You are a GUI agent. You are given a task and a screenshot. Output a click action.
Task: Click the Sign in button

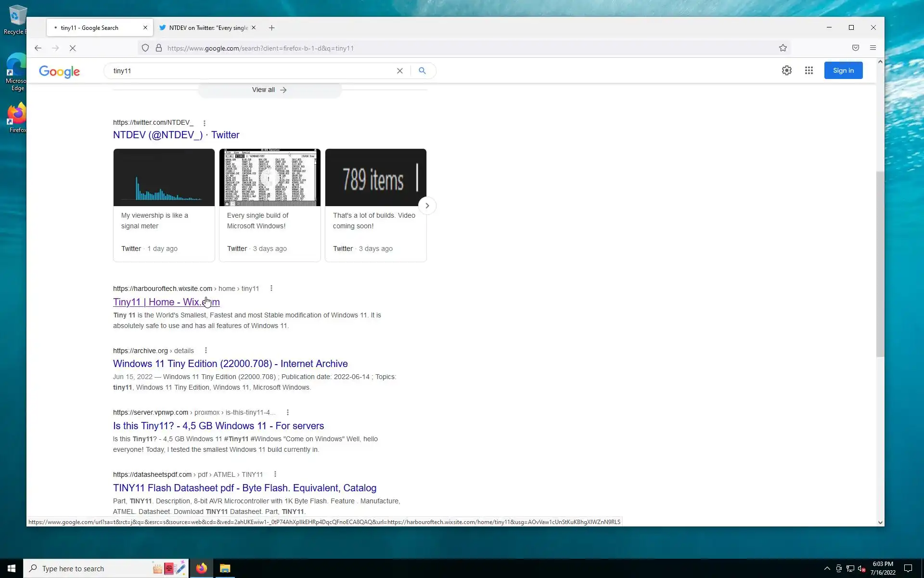tap(843, 70)
